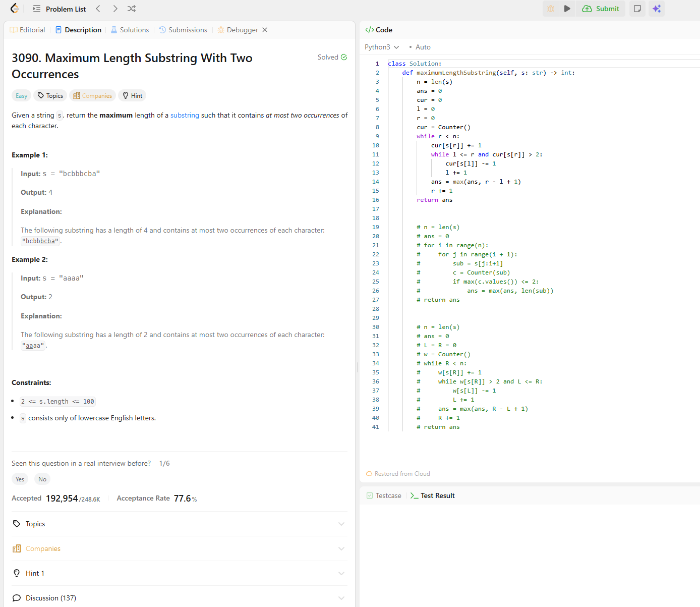Screen dimensions: 700x607
Task: Run the code with play button
Action: point(567,9)
